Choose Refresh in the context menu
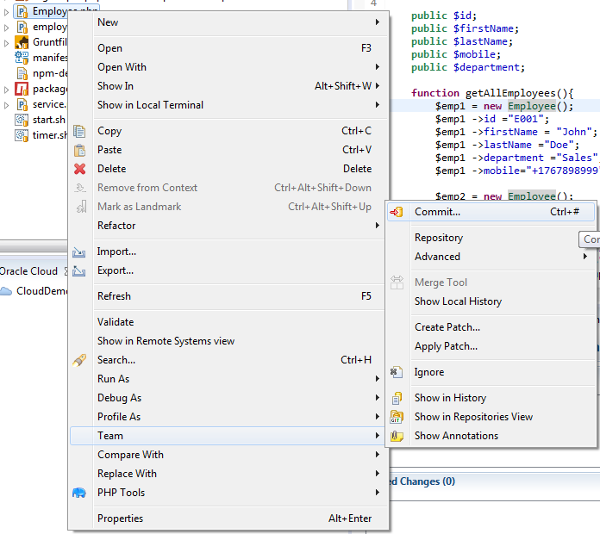 (x=114, y=296)
